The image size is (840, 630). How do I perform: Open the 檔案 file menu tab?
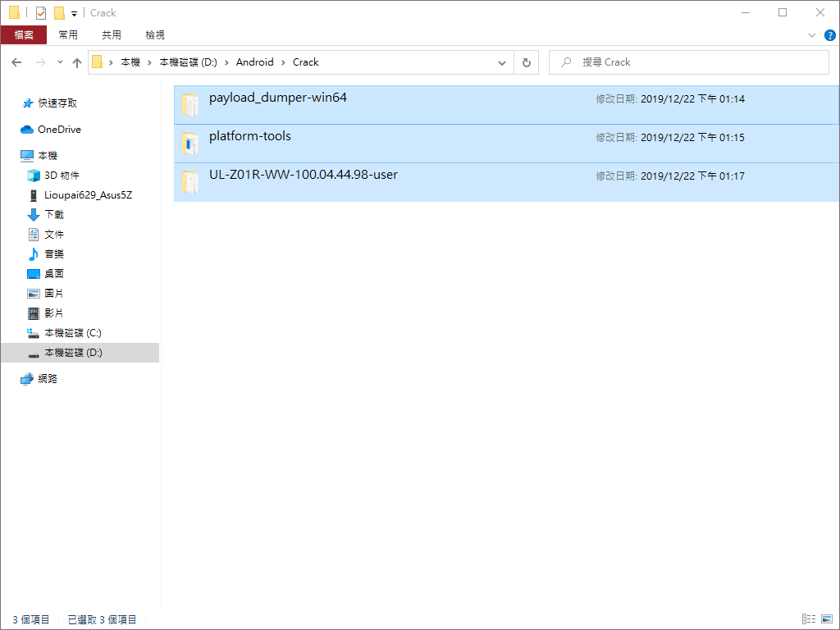tap(24, 34)
